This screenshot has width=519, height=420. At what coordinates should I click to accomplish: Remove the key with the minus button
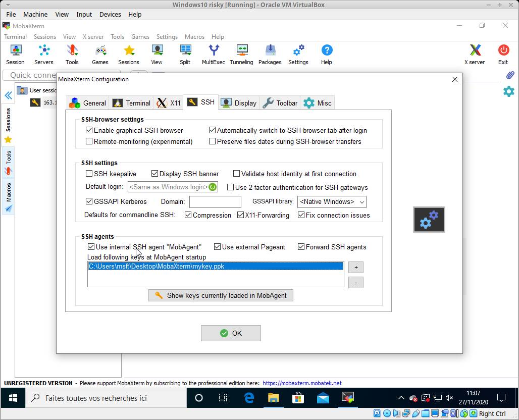click(x=356, y=282)
